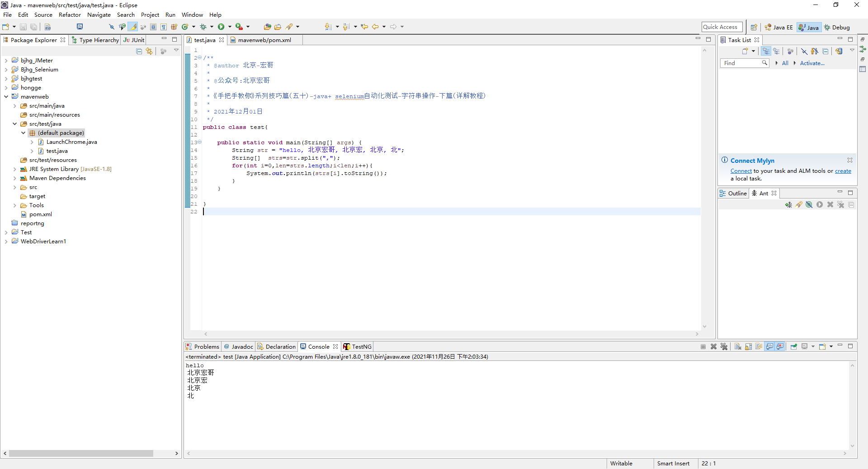The height and width of the screenshot is (469, 868).
Task: Close the Connect Mylyn notification
Action: pos(850,160)
